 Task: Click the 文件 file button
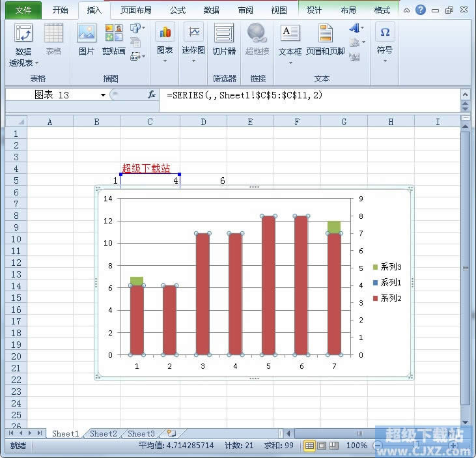pos(23,10)
